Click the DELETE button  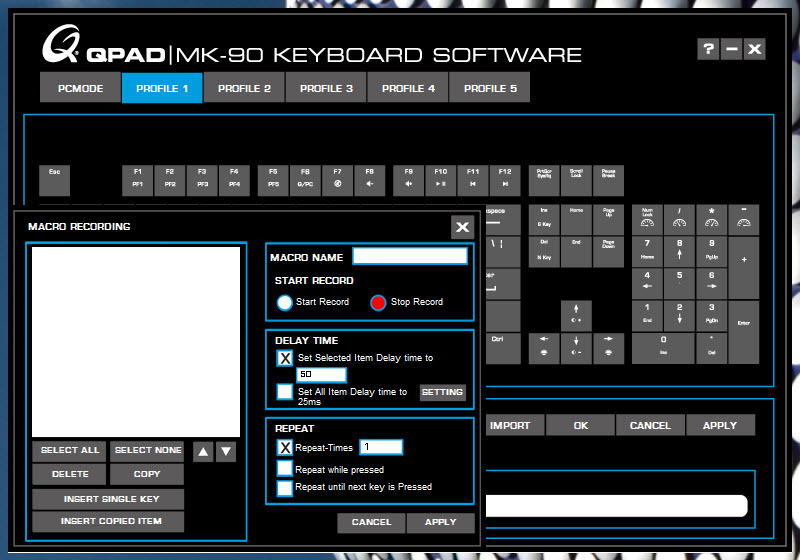point(69,474)
